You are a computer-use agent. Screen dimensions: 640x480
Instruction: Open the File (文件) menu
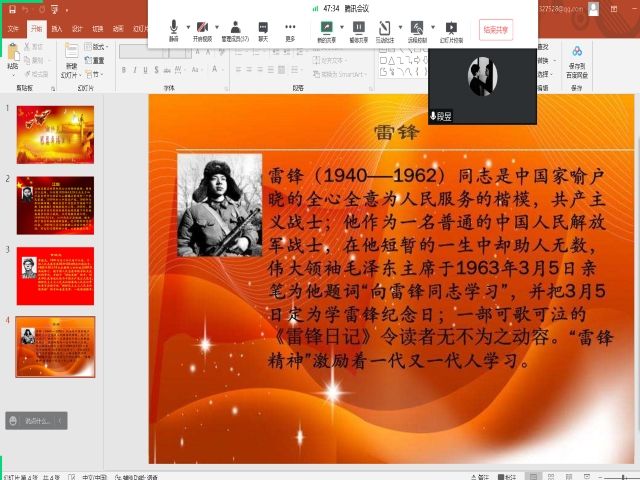click(x=13, y=29)
